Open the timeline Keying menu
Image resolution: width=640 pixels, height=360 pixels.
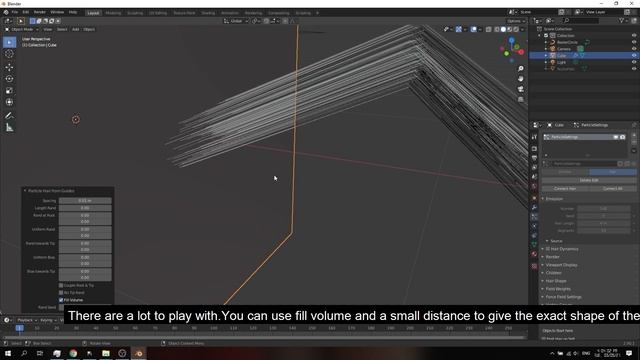[48, 320]
